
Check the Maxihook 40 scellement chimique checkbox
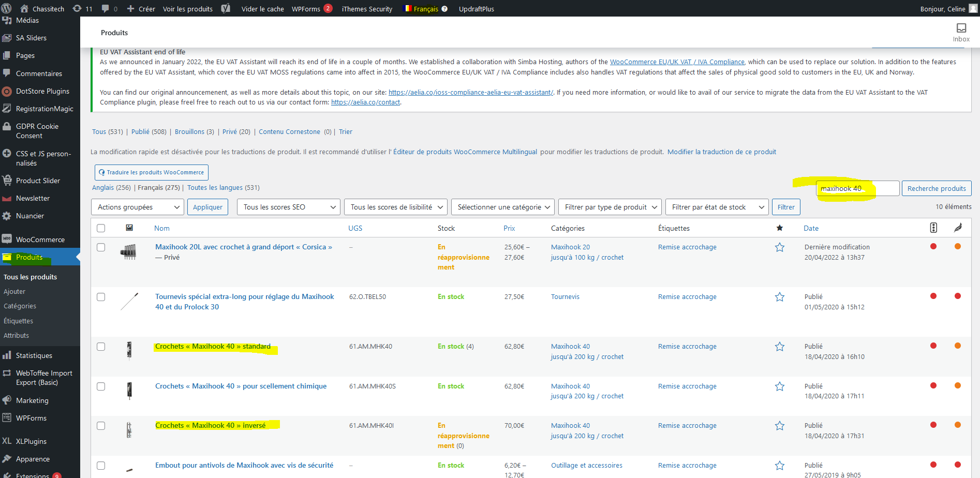(101, 386)
